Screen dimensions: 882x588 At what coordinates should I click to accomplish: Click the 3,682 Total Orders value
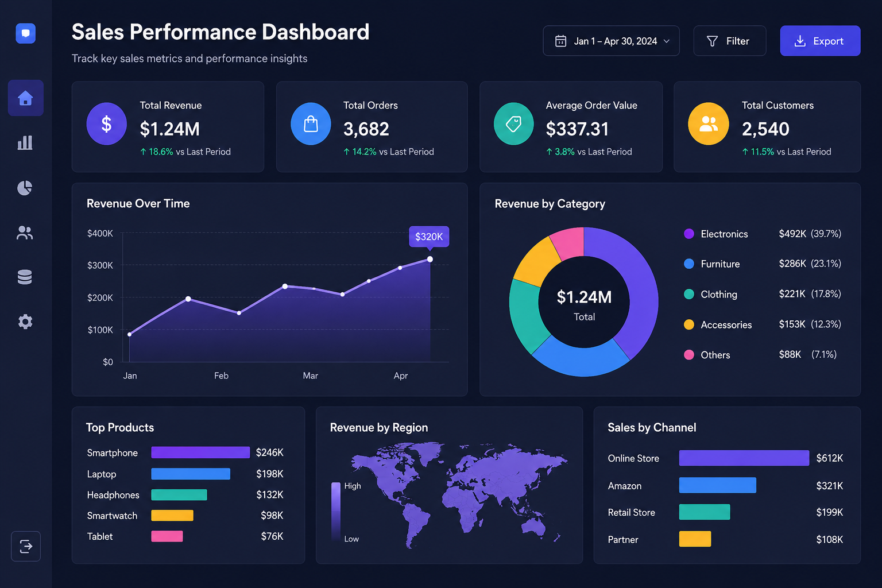point(366,129)
